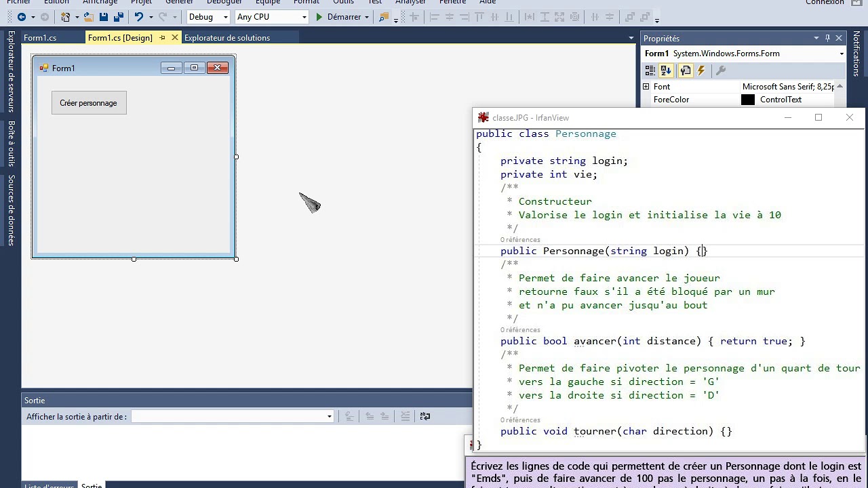Toggle word wrap in Sortie panel
This screenshot has width=868, height=488.
coord(425,416)
